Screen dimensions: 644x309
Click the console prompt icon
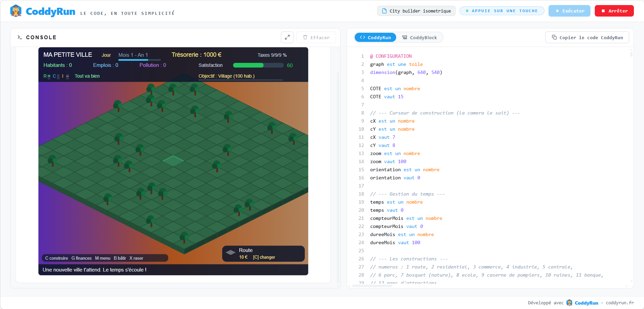20,37
